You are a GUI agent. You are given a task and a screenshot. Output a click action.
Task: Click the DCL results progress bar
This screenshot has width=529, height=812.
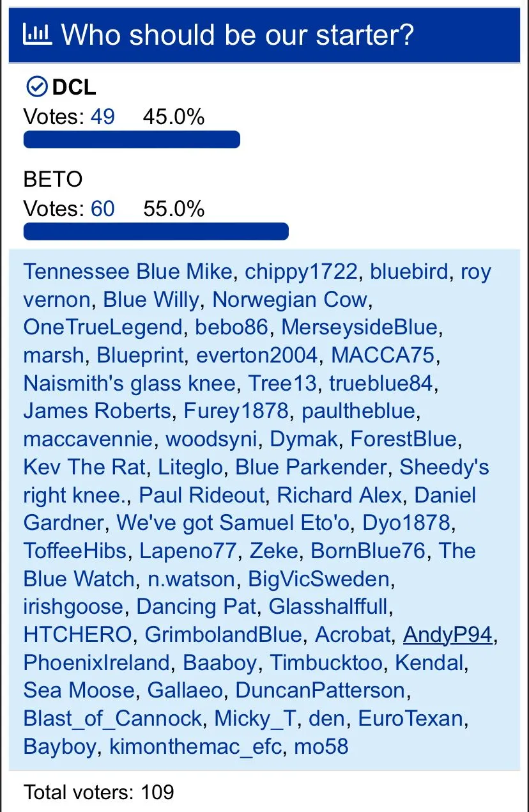pos(132,139)
